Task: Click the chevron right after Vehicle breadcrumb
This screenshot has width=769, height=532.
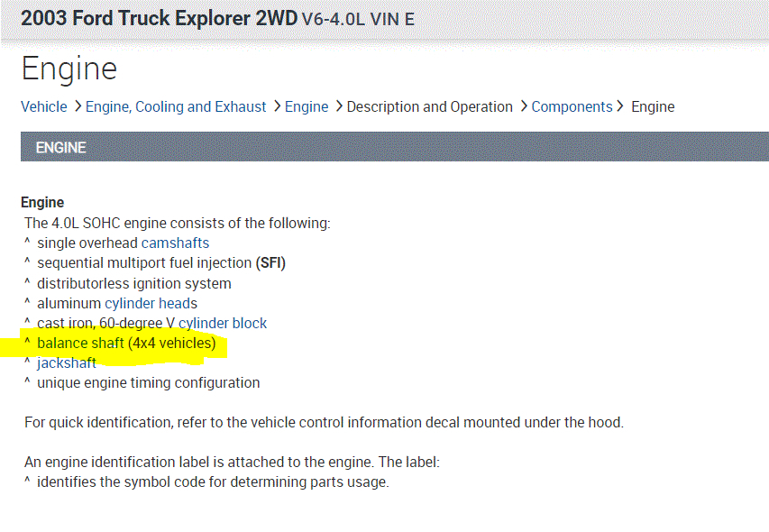Action: (78, 106)
